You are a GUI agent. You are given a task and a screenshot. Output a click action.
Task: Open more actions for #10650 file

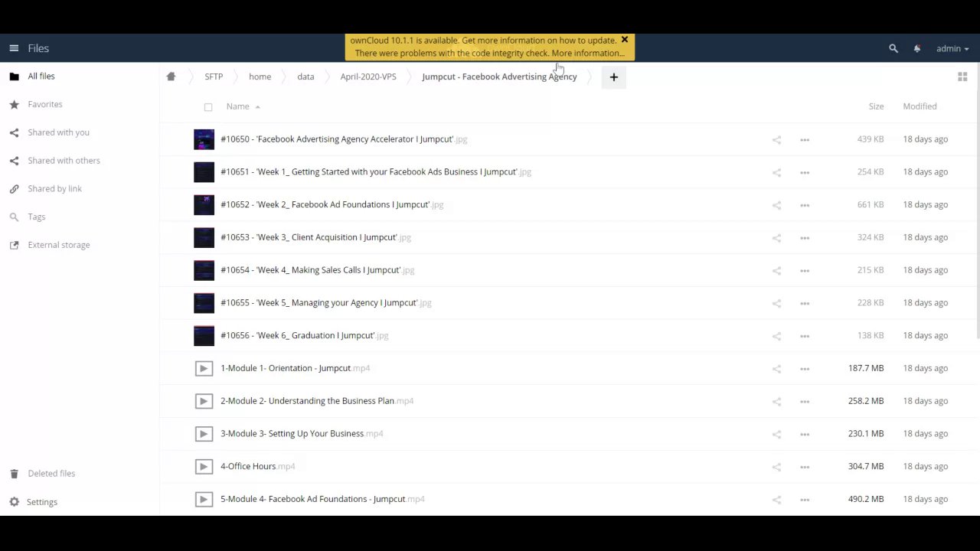coord(805,139)
